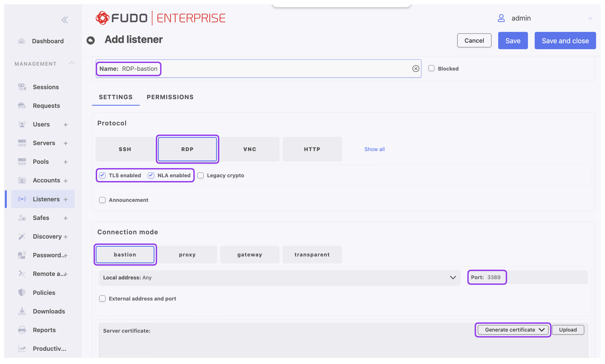Add a new listener via plus icon
The width and height of the screenshot is (605, 364).
pyautogui.click(x=65, y=199)
